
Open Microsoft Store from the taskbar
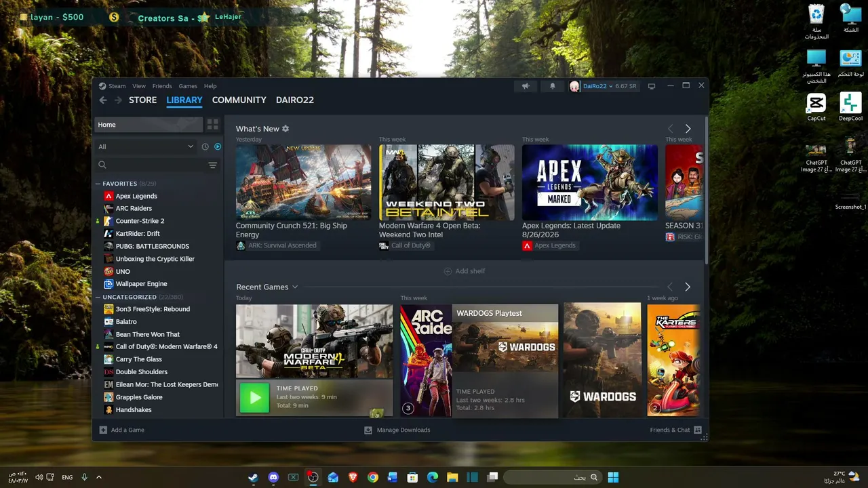point(412,477)
